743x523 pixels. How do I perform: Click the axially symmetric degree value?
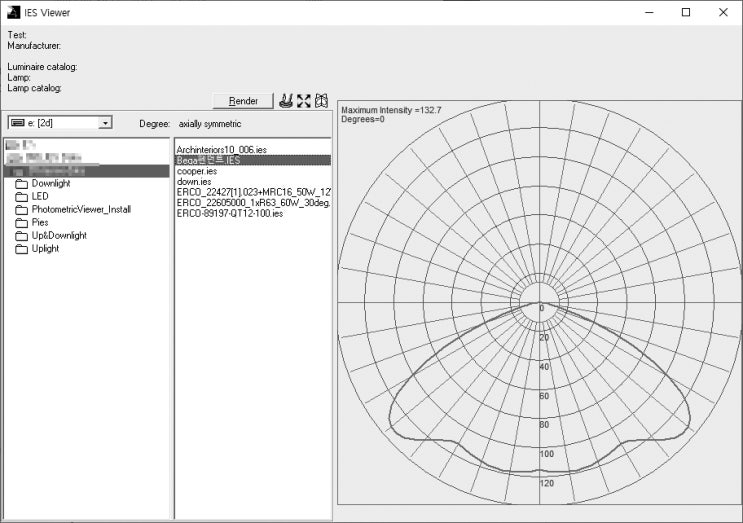pyautogui.click(x=210, y=124)
